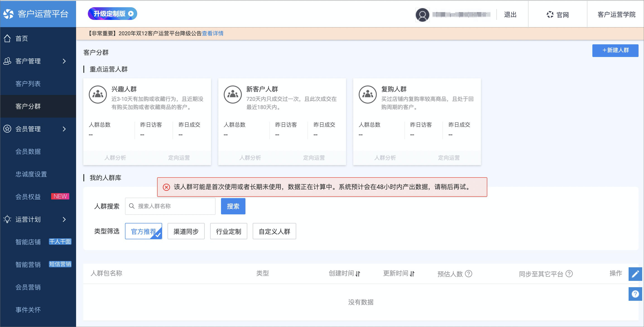Click the blue pencil edit floating icon
Viewport: 644px width, 327px height.
(635, 274)
